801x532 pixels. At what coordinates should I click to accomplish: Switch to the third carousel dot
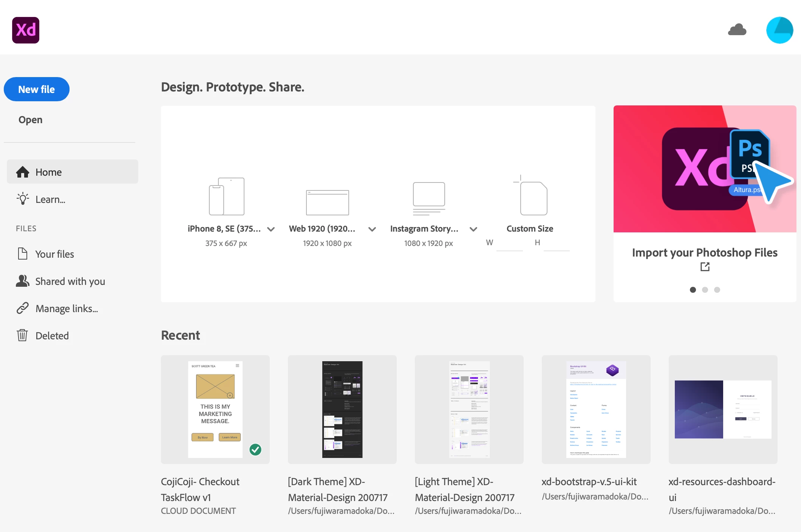[x=717, y=290]
